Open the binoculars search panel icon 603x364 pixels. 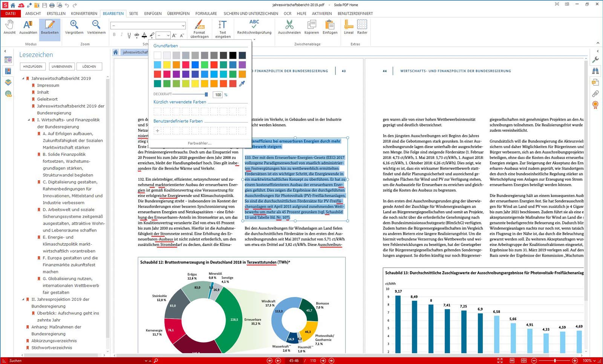[595, 71]
